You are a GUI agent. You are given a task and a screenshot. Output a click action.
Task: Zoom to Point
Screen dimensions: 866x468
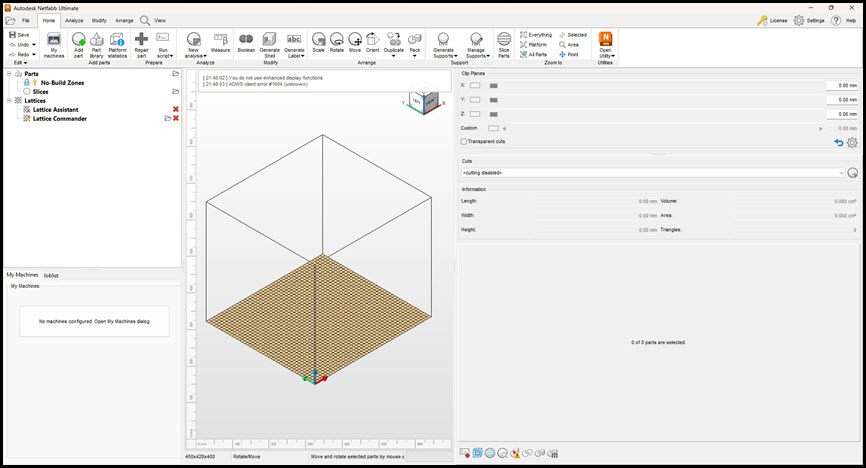tap(569, 55)
